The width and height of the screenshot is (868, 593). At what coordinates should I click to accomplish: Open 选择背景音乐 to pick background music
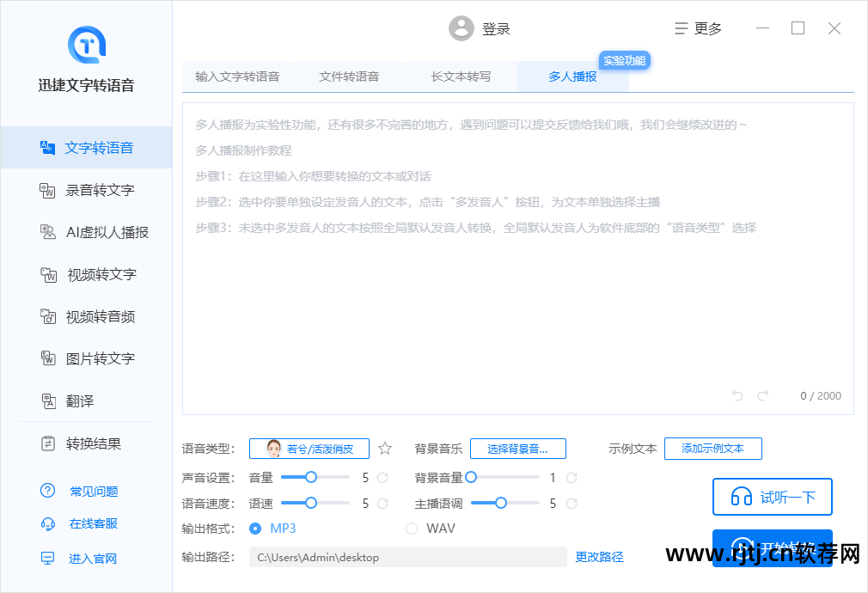518,448
